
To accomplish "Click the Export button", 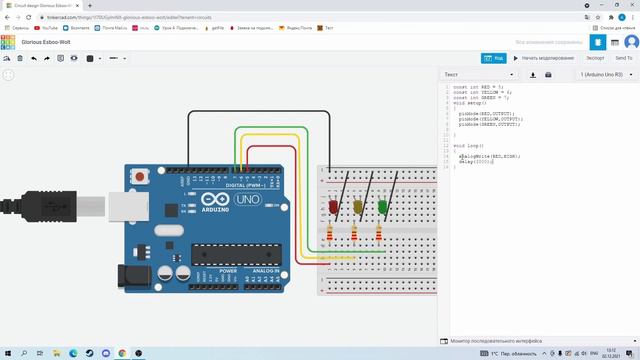I will click(595, 58).
